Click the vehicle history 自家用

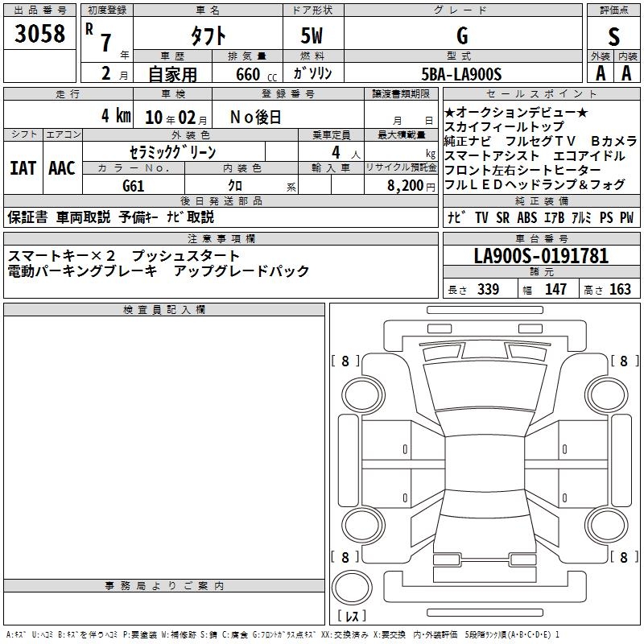point(172,74)
